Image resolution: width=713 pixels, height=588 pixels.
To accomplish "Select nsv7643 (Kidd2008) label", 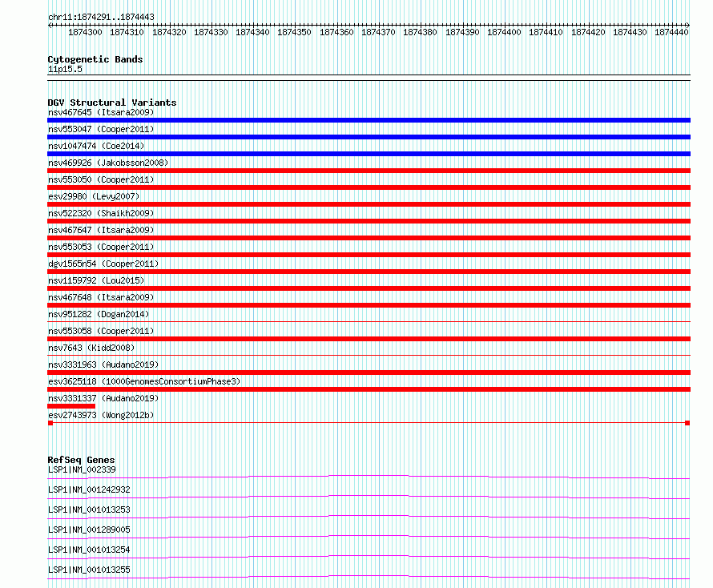I will point(91,348).
